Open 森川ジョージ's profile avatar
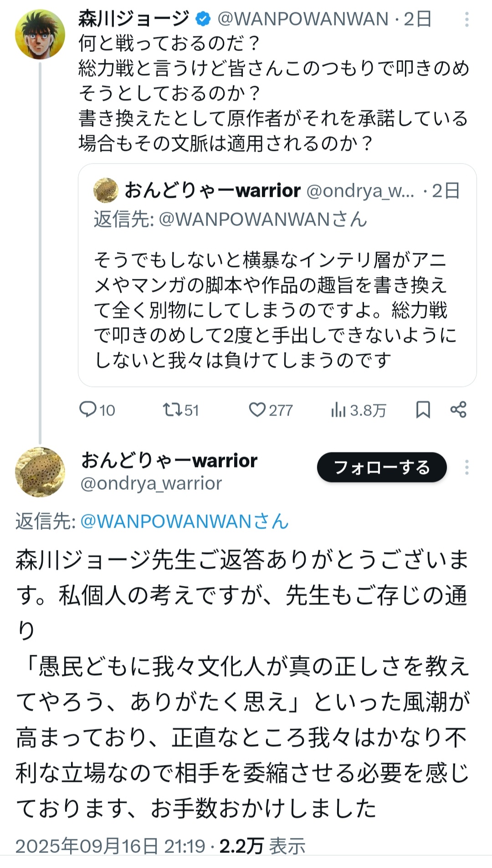492x868 pixels. [x=40, y=35]
